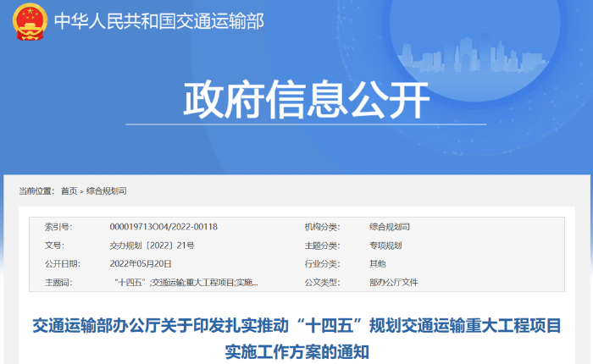Click the 专项规划 theme category value
The height and width of the screenshot is (364, 593).
point(385,245)
